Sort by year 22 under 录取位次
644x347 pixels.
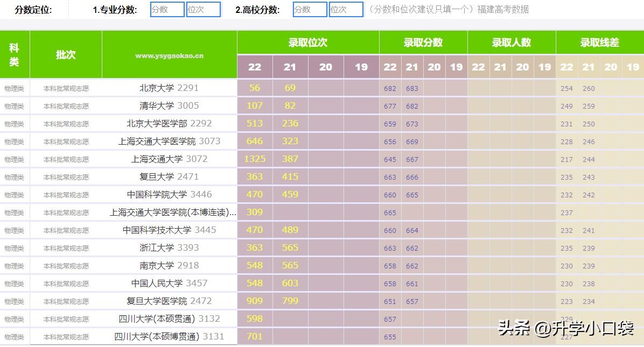(x=255, y=67)
